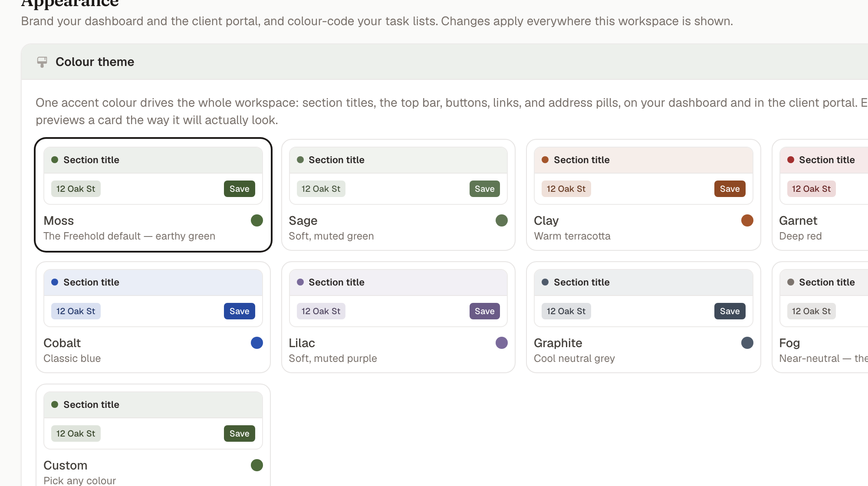This screenshot has width=868, height=486.
Task: Click the 12 Oak St pill in Clay preview
Action: (566, 189)
